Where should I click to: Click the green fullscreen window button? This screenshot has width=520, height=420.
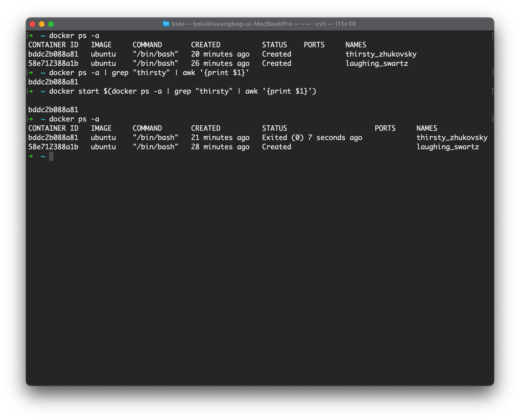pyautogui.click(x=51, y=24)
